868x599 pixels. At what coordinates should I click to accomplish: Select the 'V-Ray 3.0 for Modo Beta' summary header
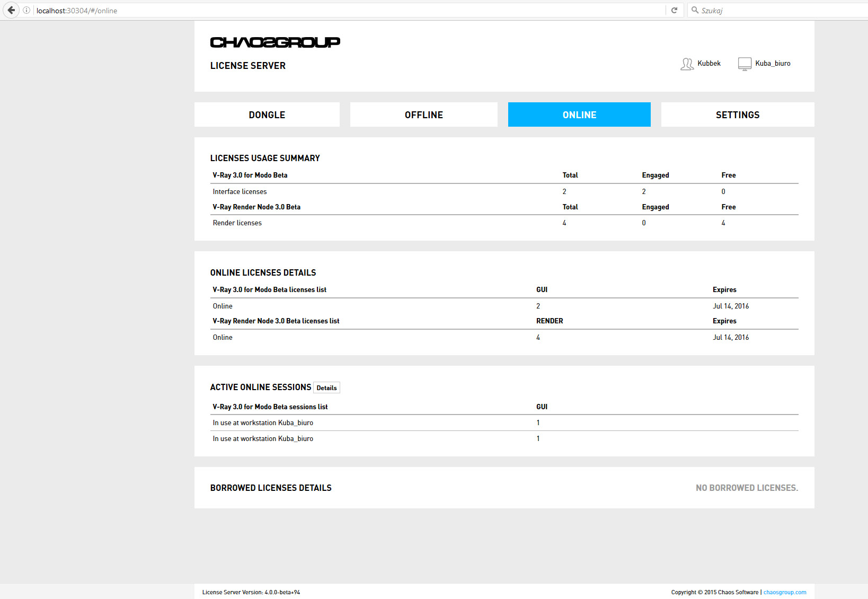250,175
